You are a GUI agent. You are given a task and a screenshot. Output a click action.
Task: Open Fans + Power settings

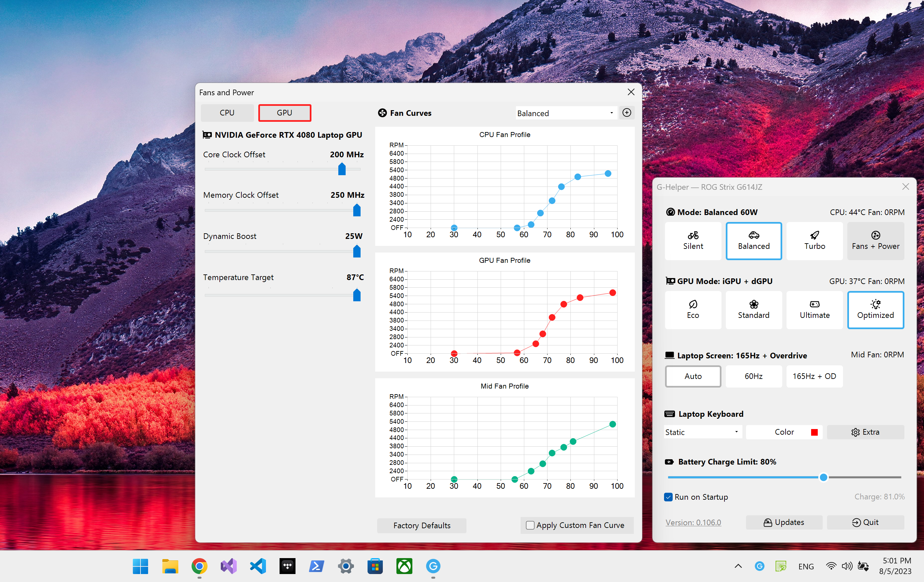[875, 241]
